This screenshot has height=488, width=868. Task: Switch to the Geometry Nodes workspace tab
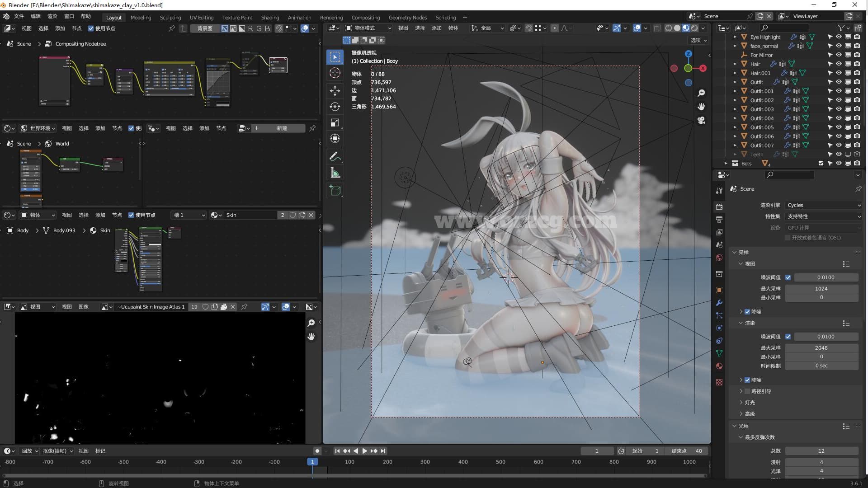407,18
